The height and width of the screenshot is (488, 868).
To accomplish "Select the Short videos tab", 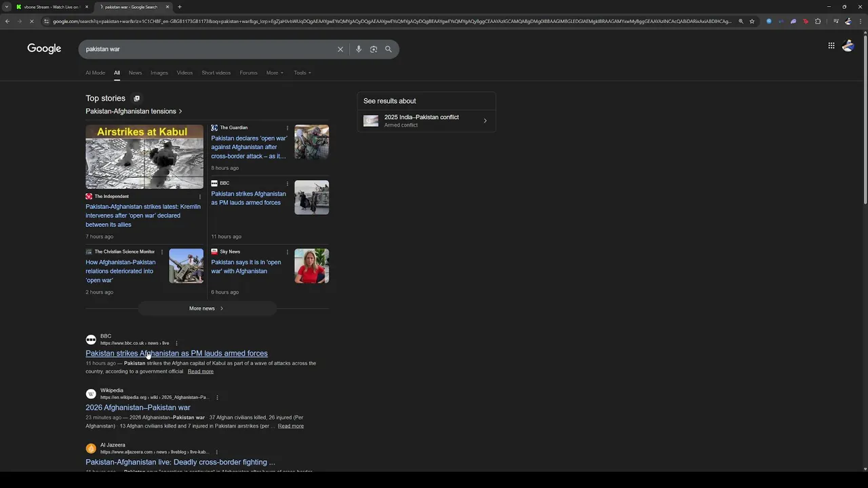I will [x=216, y=73].
